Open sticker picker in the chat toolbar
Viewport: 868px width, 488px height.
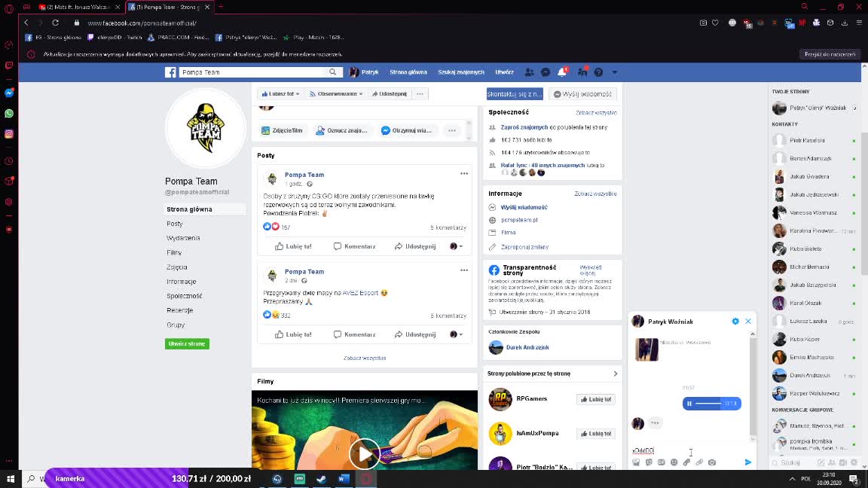click(x=649, y=462)
